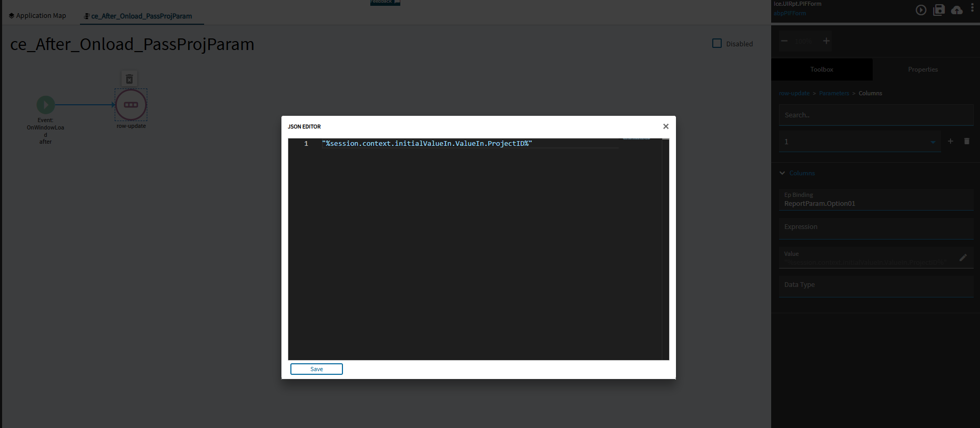Open the Application Map tab
Image resolution: width=980 pixels, height=428 pixels.
pos(37,16)
